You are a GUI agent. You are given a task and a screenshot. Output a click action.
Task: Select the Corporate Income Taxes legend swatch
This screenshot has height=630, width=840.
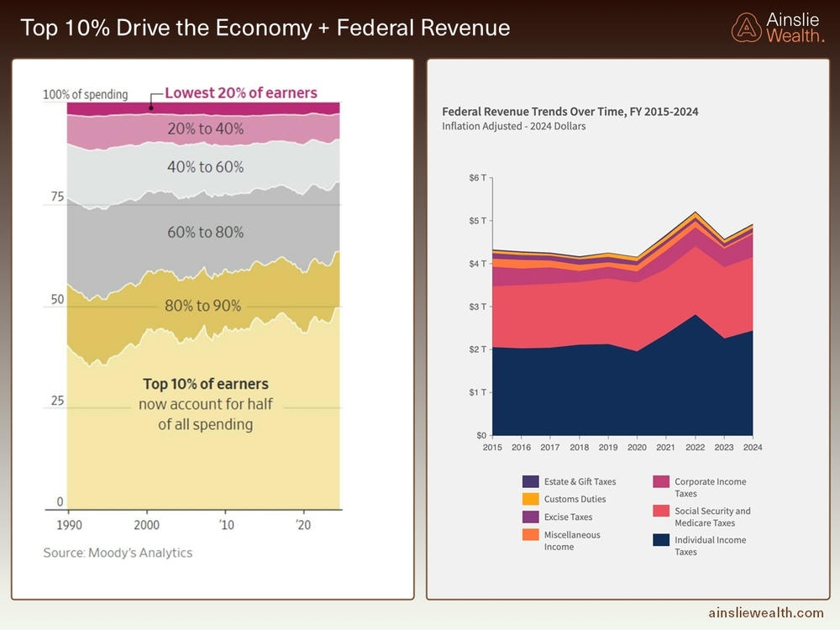click(662, 482)
